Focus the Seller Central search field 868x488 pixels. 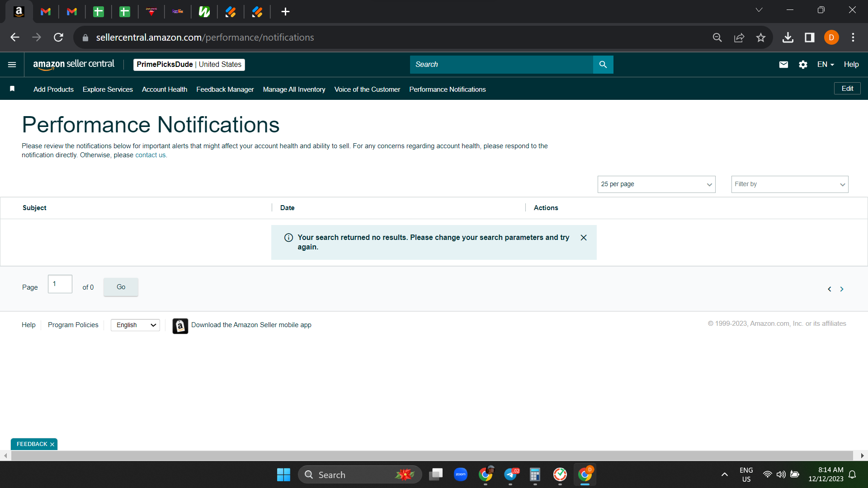pyautogui.click(x=501, y=65)
